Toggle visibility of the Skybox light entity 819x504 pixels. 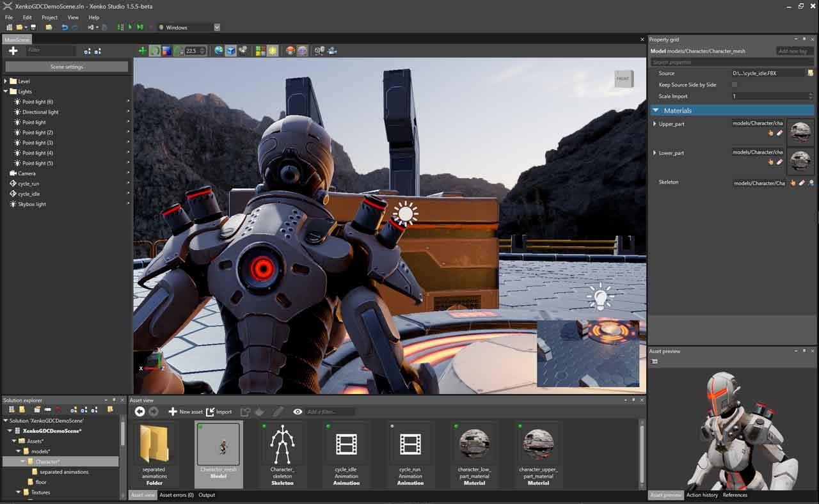(x=128, y=204)
